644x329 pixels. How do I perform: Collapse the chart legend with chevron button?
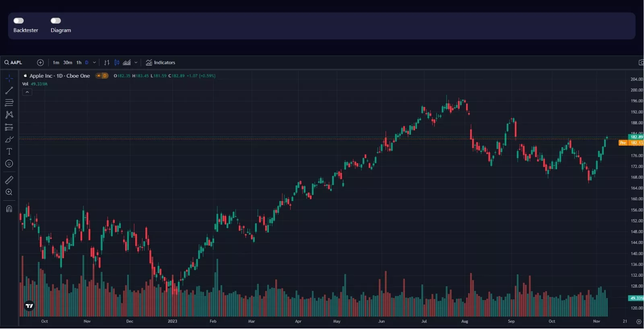[27, 92]
